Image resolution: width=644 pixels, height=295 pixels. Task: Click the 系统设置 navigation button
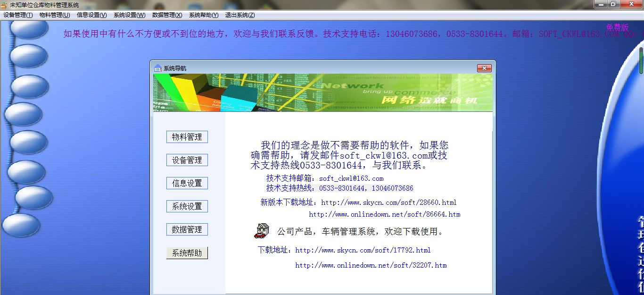[187, 206]
